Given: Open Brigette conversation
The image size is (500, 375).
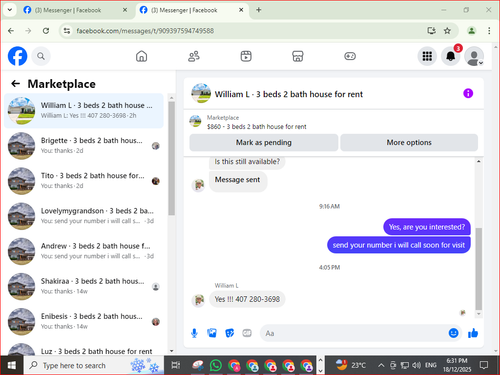Looking at the screenshot, I should 84,146.
